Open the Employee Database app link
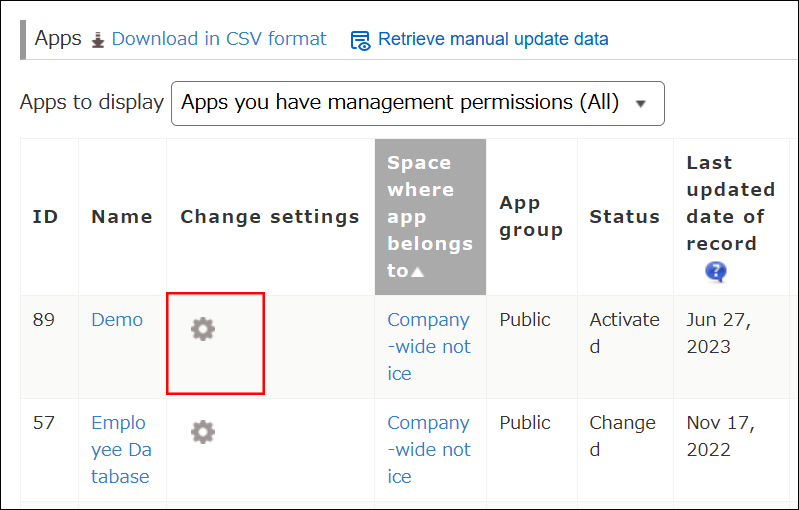The image size is (799, 510). pos(121,449)
